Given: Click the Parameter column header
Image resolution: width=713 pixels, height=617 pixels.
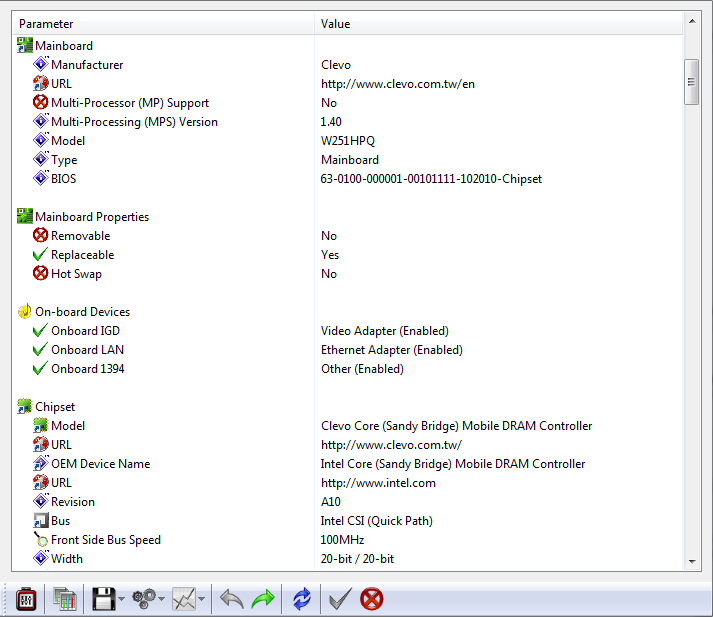Looking at the screenshot, I should click(x=163, y=24).
